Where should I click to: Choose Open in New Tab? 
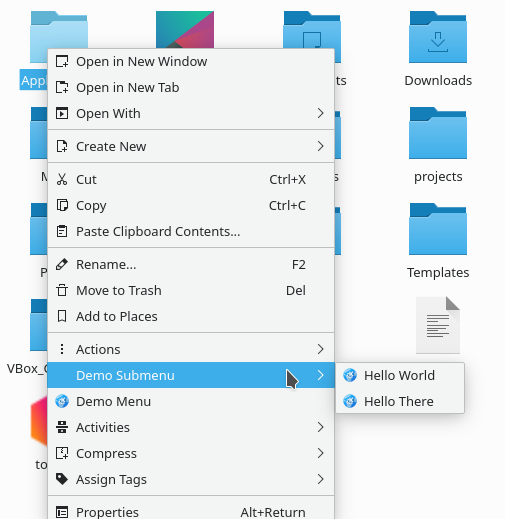(x=191, y=87)
